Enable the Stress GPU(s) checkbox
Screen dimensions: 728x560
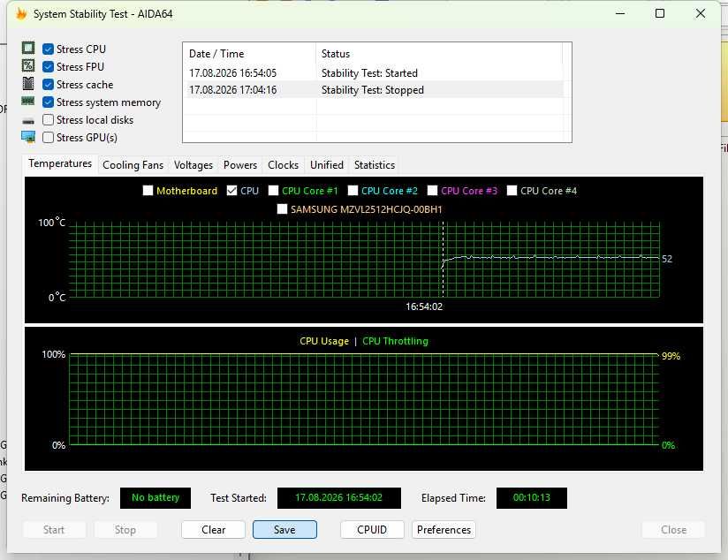point(48,137)
